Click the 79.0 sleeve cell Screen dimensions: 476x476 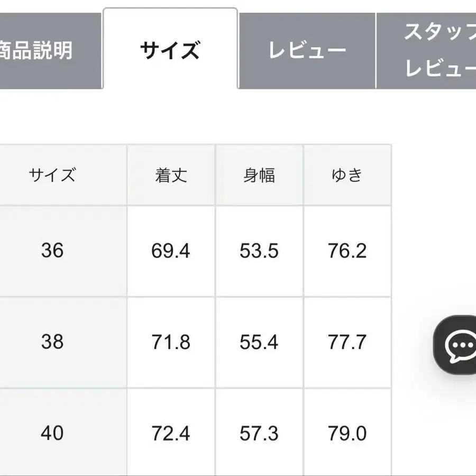coord(347,434)
